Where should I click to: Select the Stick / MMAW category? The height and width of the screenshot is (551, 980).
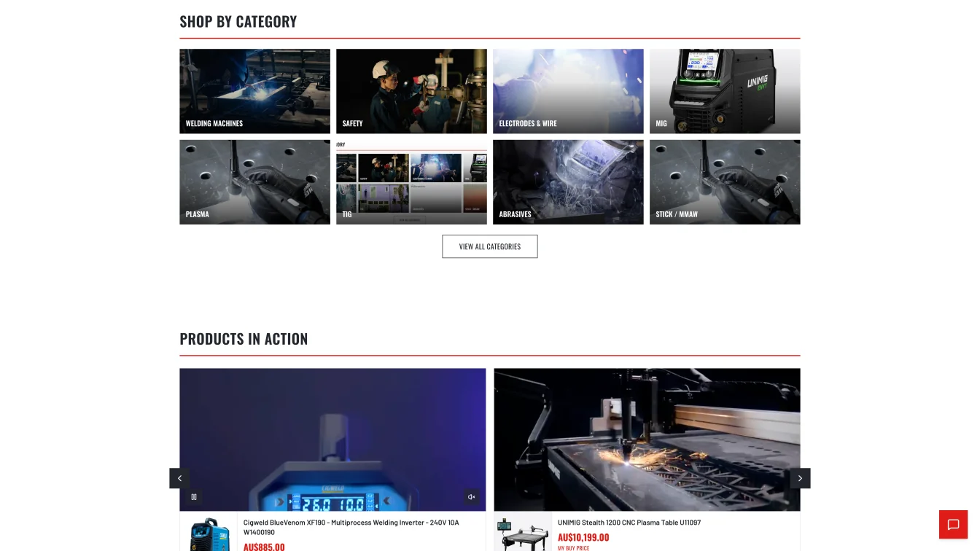pyautogui.click(x=725, y=181)
